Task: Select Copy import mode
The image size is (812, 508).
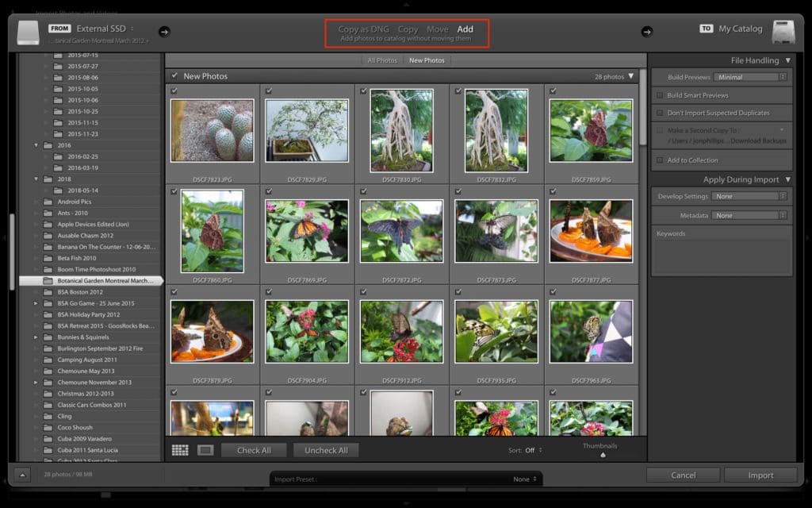Action: [x=408, y=29]
